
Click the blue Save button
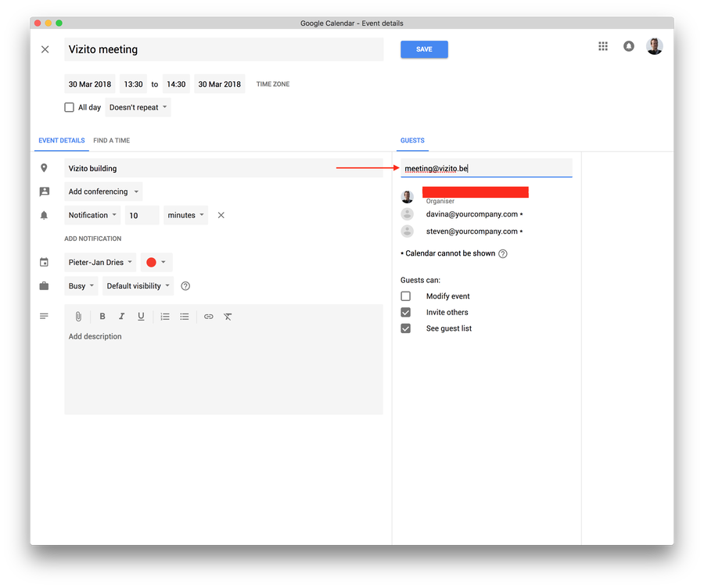424,49
